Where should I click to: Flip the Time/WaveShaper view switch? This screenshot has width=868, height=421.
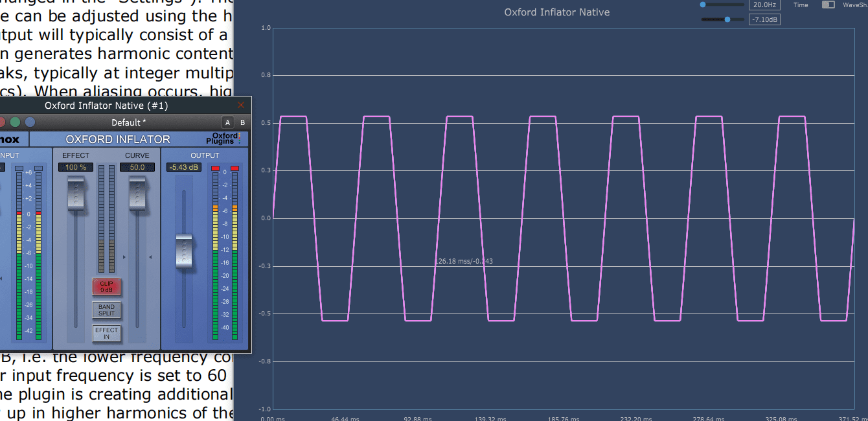point(828,5)
